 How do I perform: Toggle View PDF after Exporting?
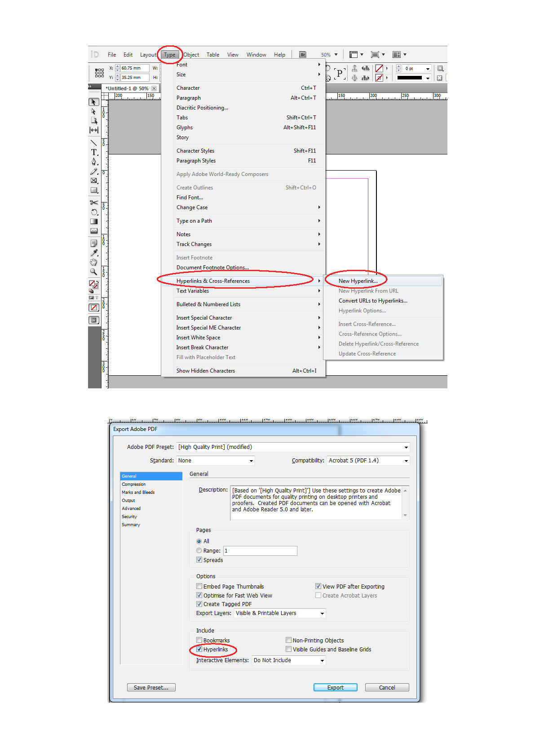point(318,586)
